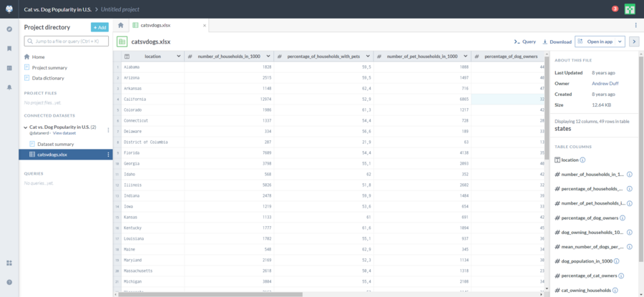Open owner Andrew Duff's profile link
This screenshot has width=644, height=297.
[605, 84]
